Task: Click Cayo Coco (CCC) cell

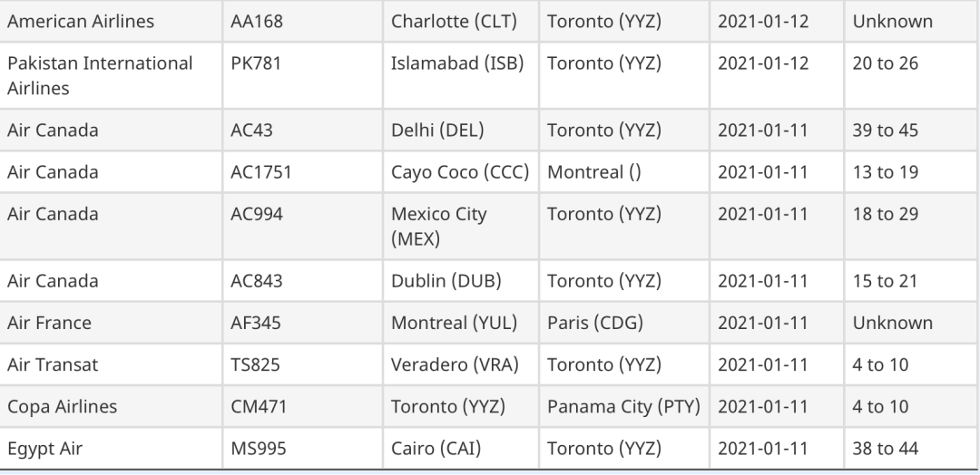Action: click(461, 171)
